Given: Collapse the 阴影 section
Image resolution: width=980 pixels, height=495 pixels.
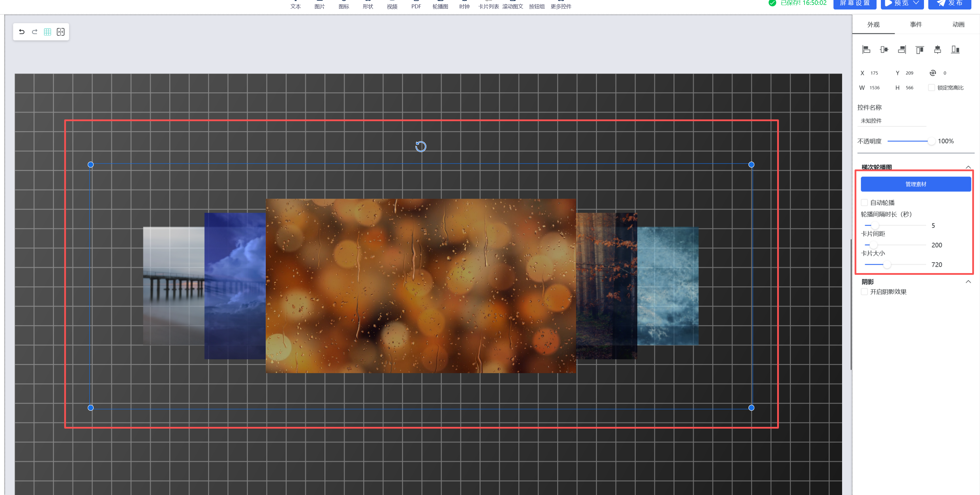Looking at the screenshot, I should [x=969, y=282].
